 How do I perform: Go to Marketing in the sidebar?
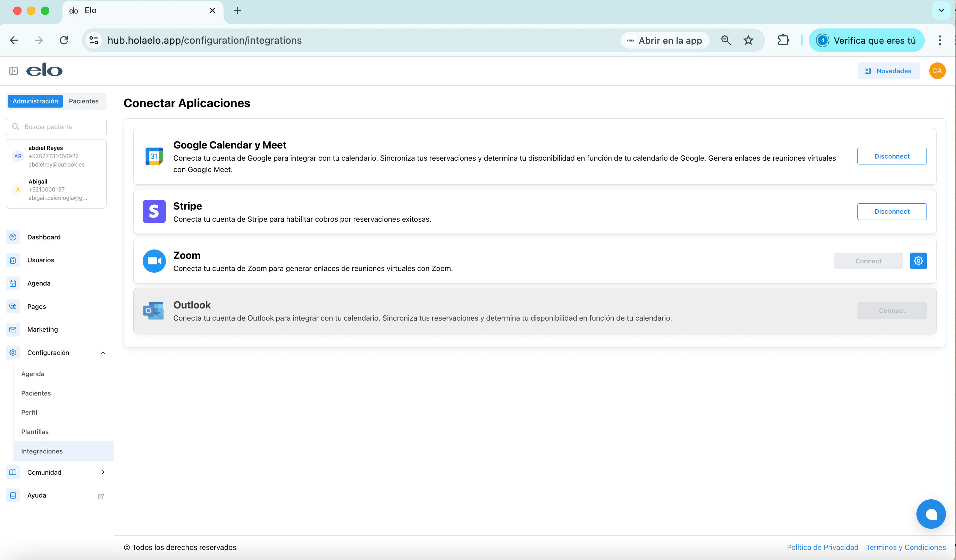tap(42, 329)
